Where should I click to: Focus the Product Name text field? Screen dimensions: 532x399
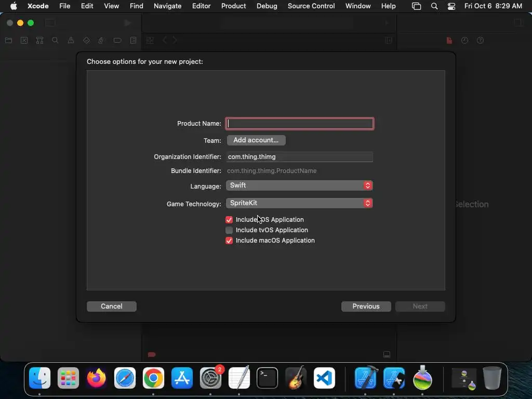point(300,124)
